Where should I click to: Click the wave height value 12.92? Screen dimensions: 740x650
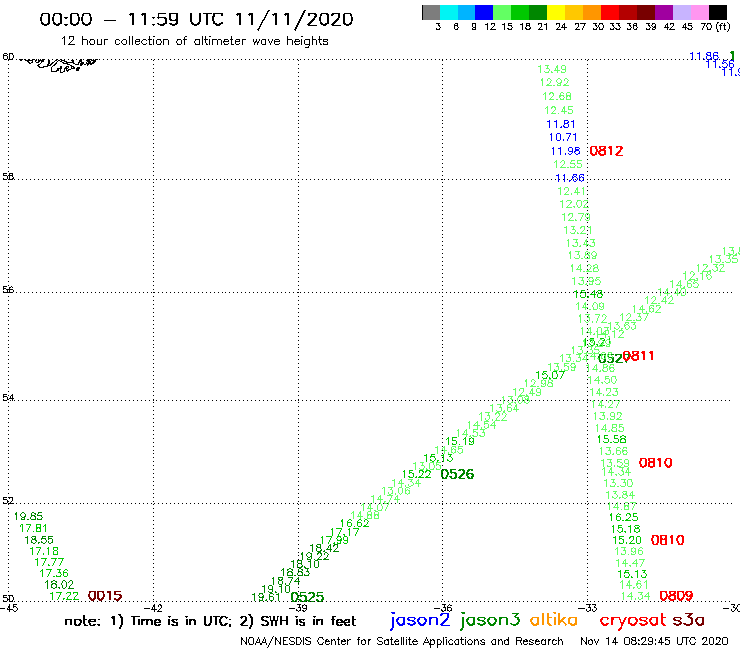coord(555,82)
